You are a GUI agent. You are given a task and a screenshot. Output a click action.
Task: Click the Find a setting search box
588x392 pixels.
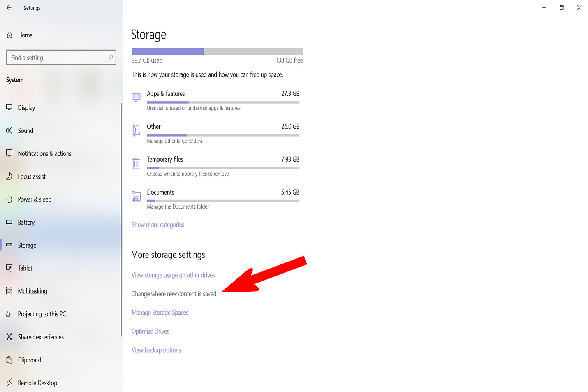pos(61,58)
